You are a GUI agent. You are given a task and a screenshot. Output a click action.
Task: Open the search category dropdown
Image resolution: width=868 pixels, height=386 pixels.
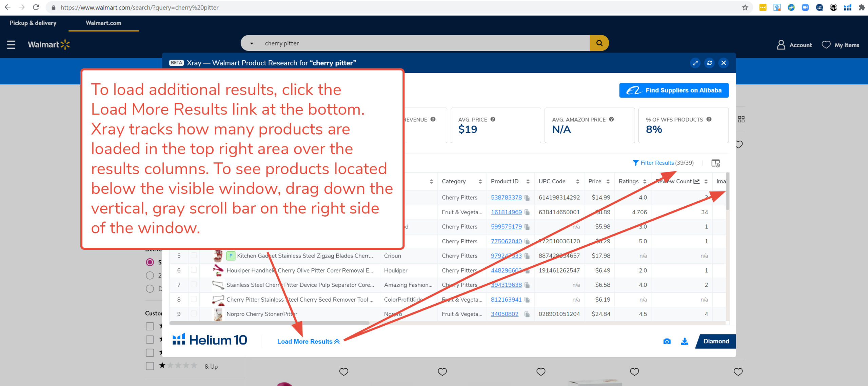click(x=251, y=43)
